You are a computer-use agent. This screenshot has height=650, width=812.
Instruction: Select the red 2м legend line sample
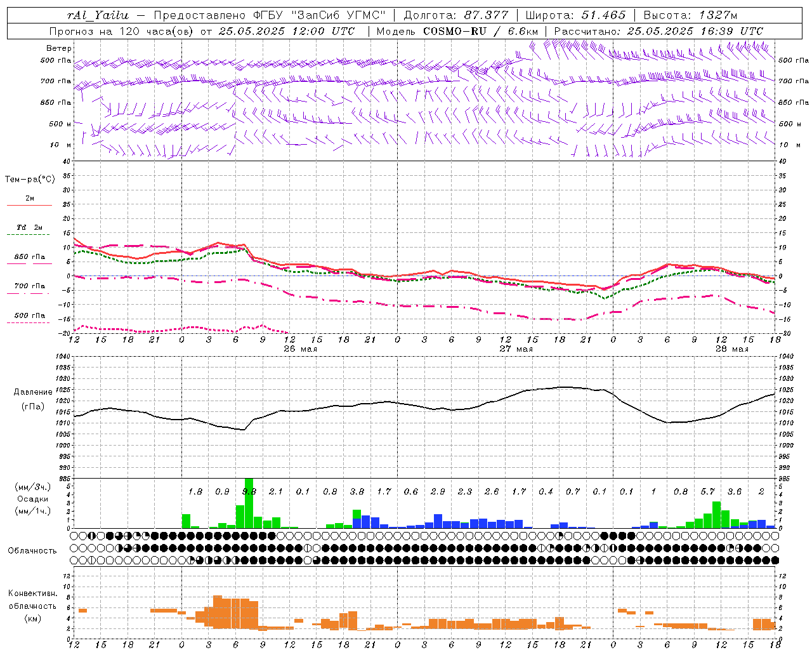click(x=29, y=206)
